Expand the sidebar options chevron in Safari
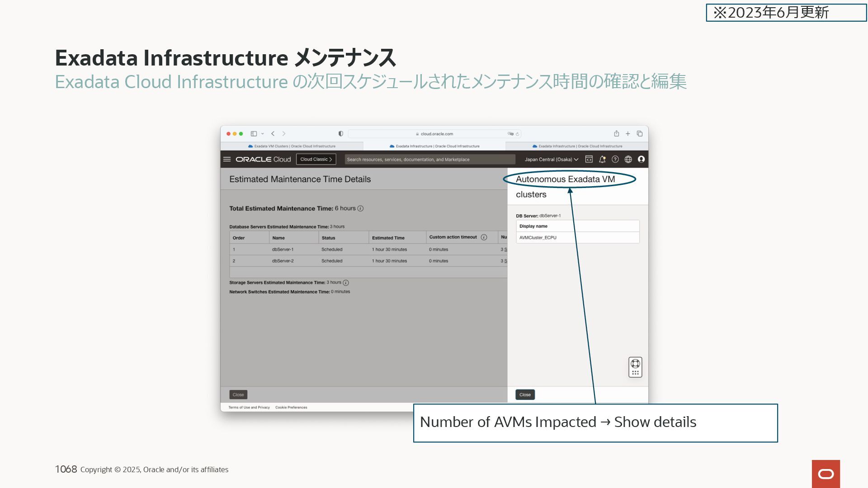This screenshot has width=868, height=488. coord(263,134)
